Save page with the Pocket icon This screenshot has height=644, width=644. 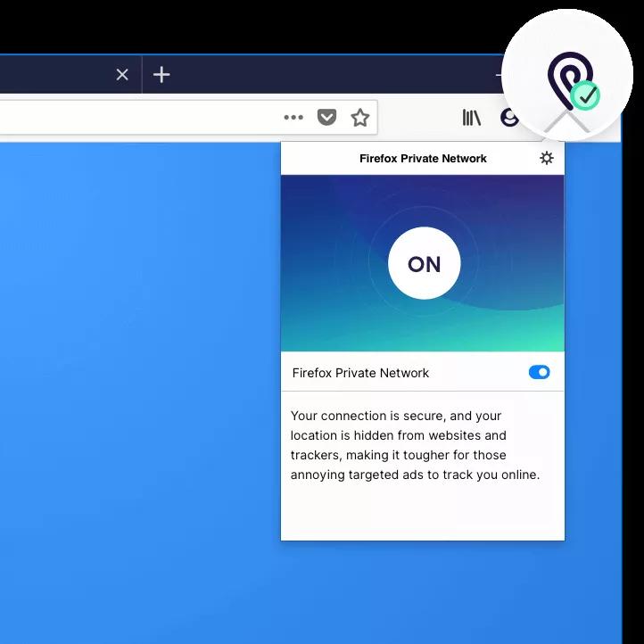point(327,118)
